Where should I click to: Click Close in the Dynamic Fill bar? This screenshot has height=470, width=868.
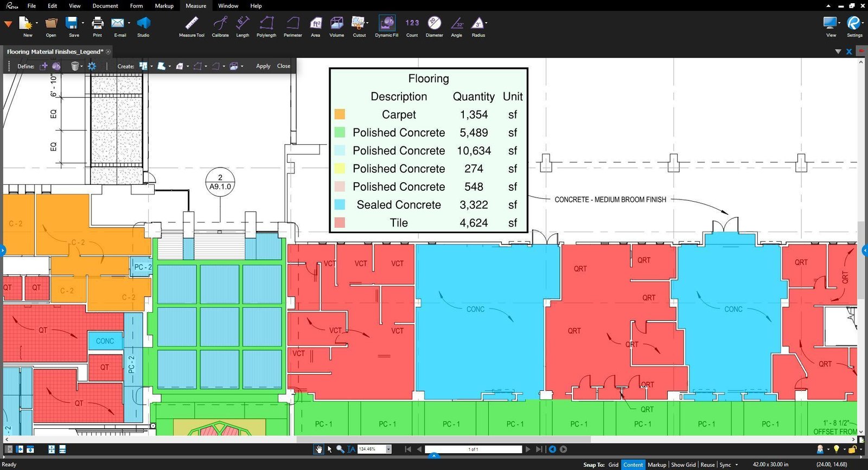tap(284, 66)
